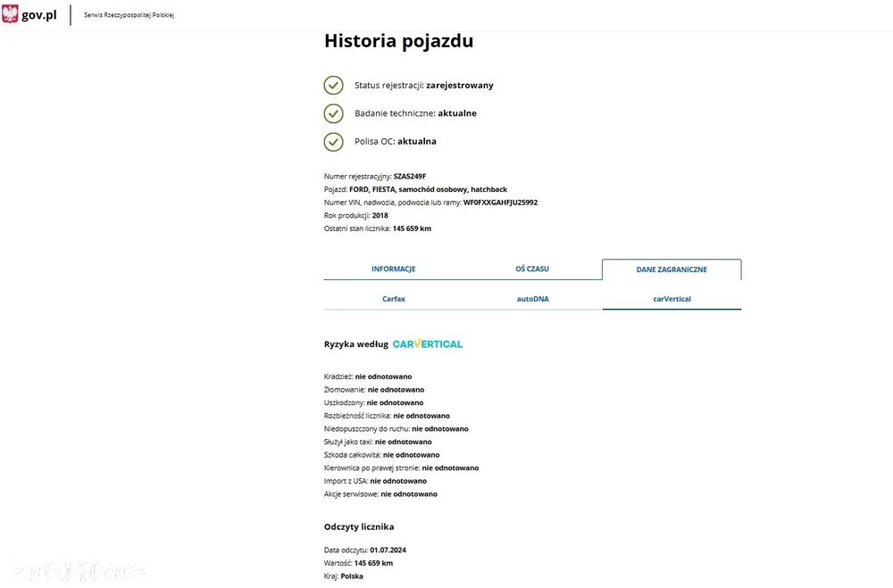Click the Ostatni stan licznika mileage value
893x588 pixels.
coord(412,228)
